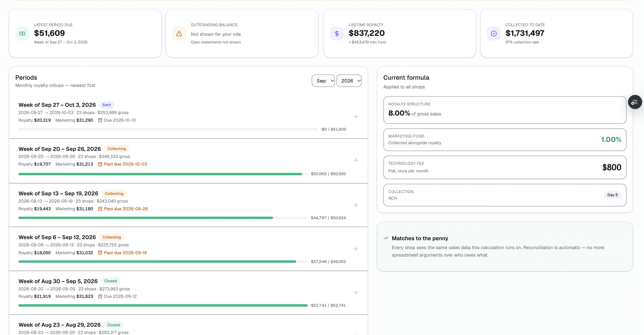Click the Sent status badge
Screen dimensions: 644x335
click(x=107, y=105)
